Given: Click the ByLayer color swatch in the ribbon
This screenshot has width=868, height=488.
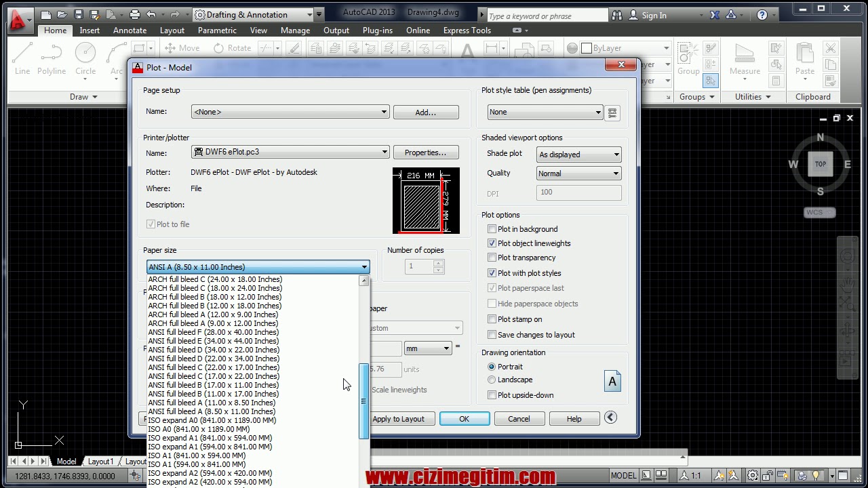Looking at the screenshot, I should pos(585,48).
